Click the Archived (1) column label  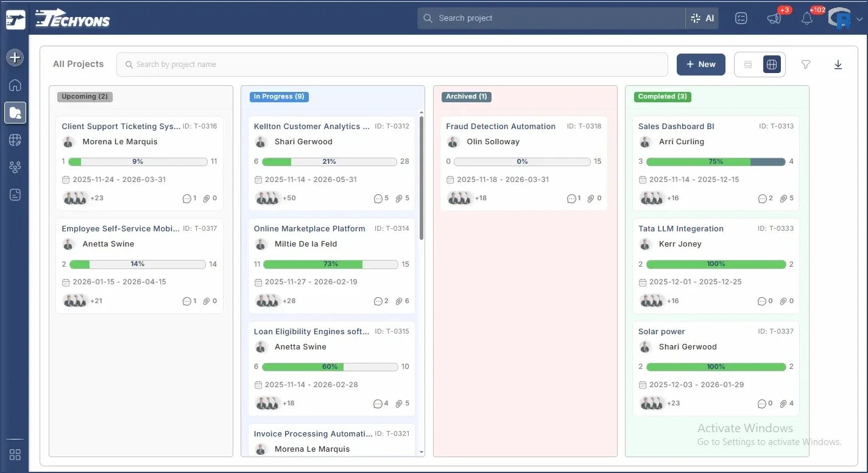pyautogui.click(x=466, y=96)
